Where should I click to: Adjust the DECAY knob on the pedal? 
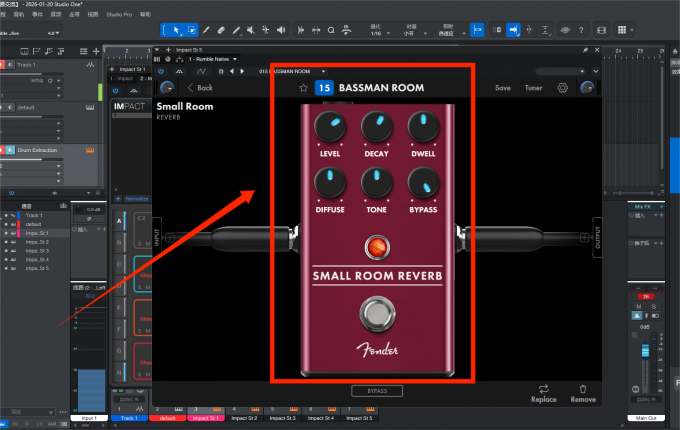point(376,127)
